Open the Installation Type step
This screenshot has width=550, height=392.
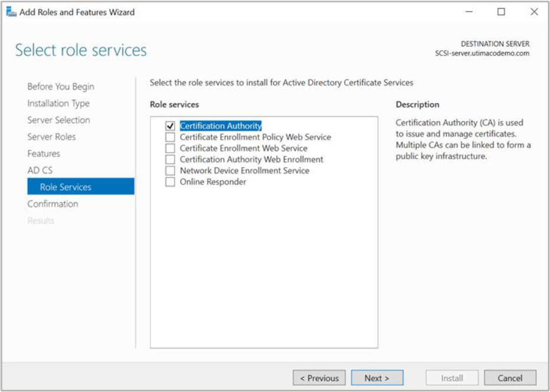(x=58, y=103)
